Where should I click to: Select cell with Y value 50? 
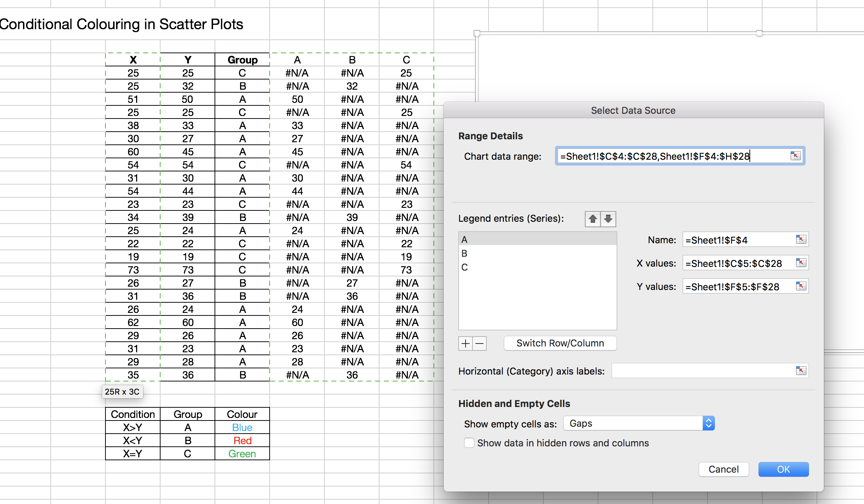(x=188, y=99)
